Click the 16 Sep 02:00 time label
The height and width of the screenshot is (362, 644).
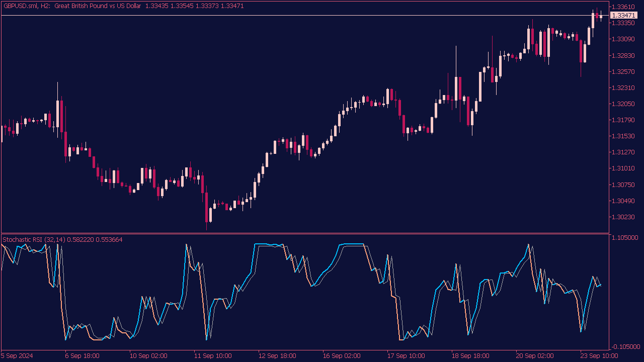coord(341,355)
